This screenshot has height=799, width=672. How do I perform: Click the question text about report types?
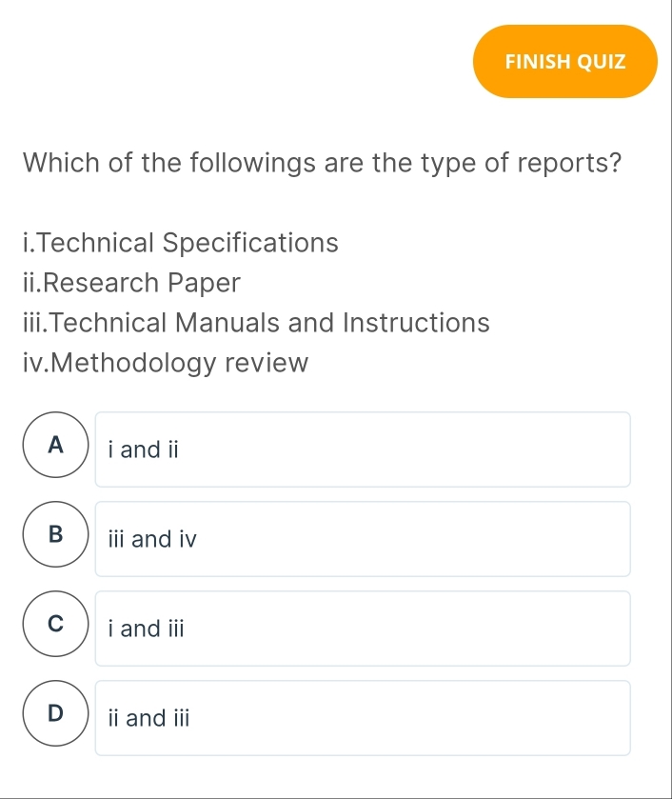coord(321,163)
